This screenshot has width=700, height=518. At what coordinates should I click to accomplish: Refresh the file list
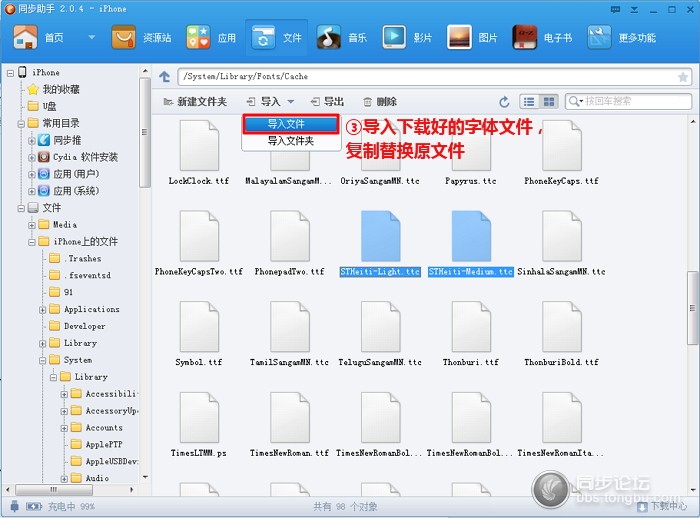point(504,102)
